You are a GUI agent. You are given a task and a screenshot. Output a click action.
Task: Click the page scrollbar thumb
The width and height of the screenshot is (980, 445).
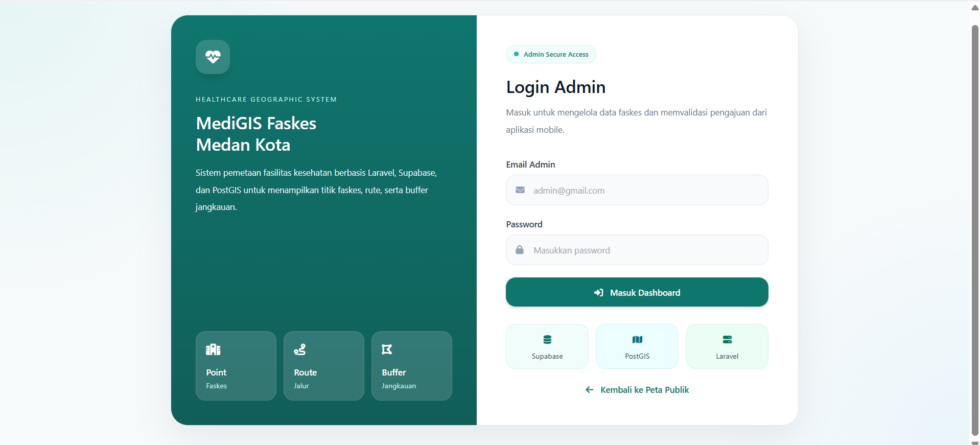(x=975, y=230)
